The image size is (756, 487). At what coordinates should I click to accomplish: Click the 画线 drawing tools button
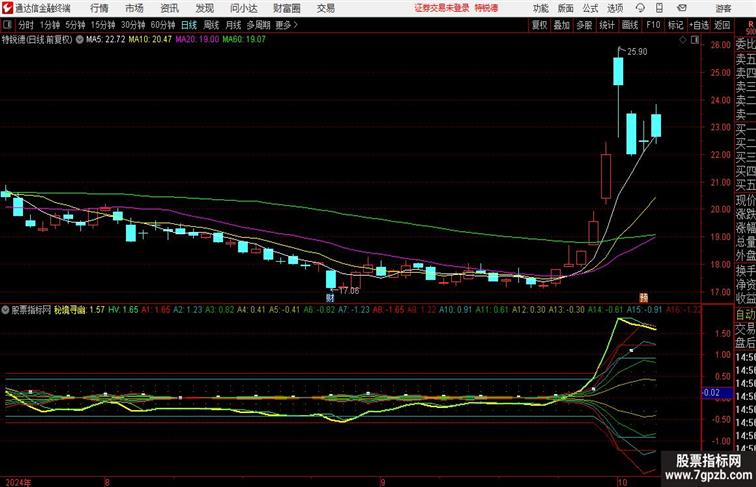click(x=630, y=25)
